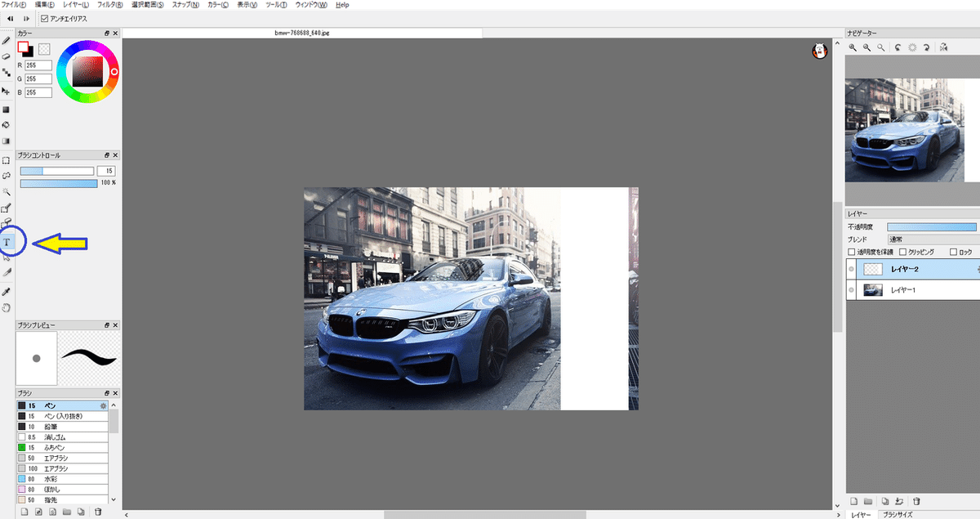This screenshot has width=980, height=519.
Task: Click the transparent color swatch
Action: (x=44, y=49)
